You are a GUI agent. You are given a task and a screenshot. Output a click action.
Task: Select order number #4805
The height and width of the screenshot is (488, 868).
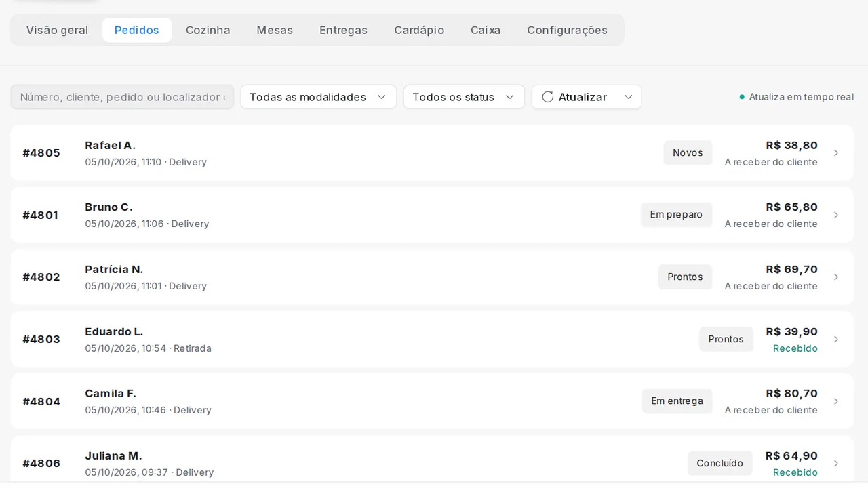[x=41, y=153]
